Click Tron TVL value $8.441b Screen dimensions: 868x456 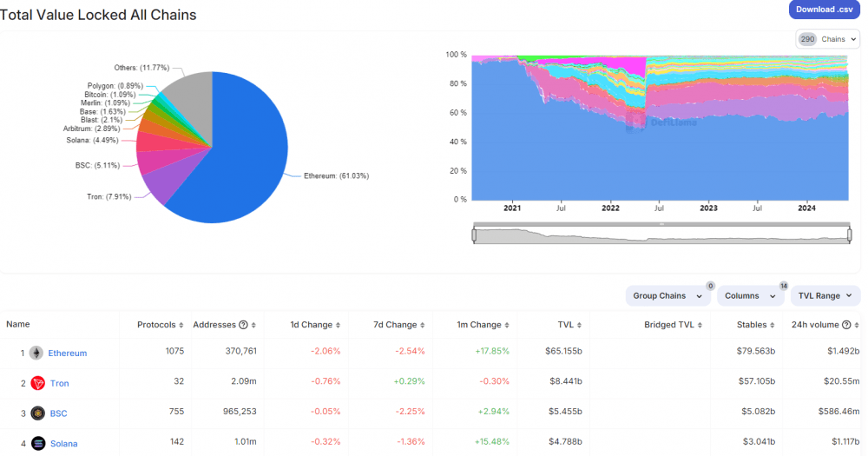tap(565, 381)
